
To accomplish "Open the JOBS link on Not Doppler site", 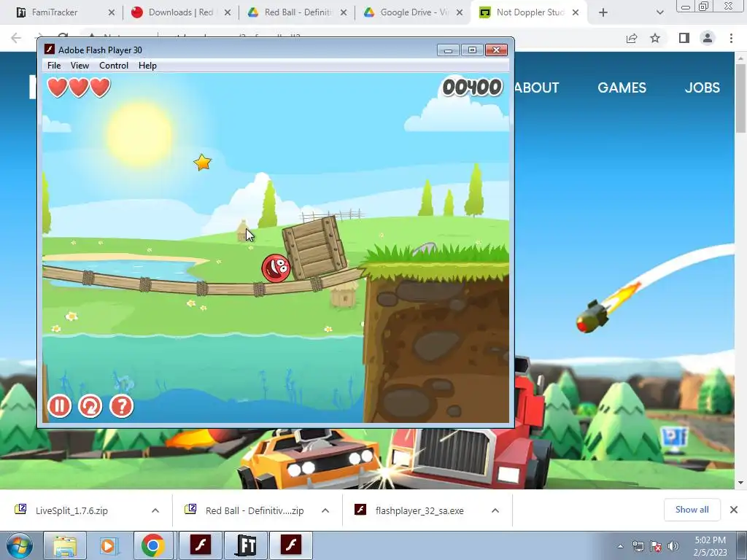I will (x=703, y=87).
